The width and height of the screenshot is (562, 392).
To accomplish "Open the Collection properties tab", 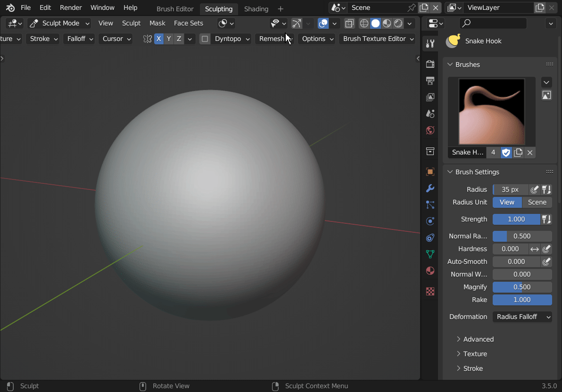I will tap(430, 151).
